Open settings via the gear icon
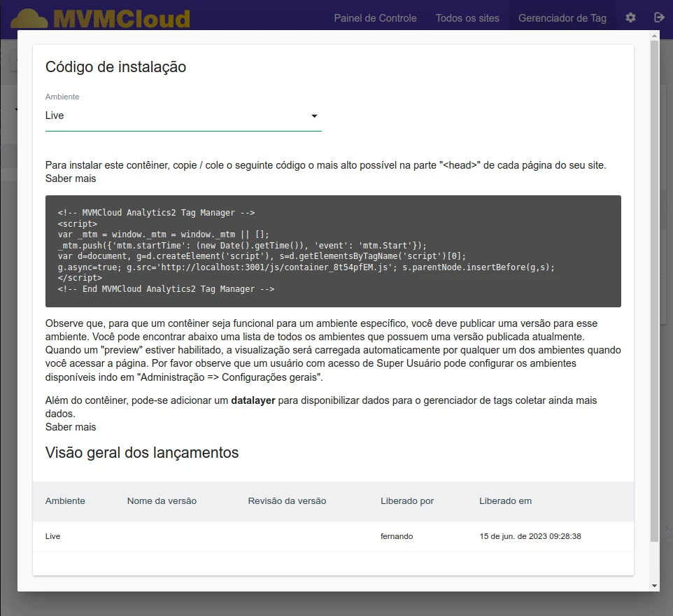 630,17
